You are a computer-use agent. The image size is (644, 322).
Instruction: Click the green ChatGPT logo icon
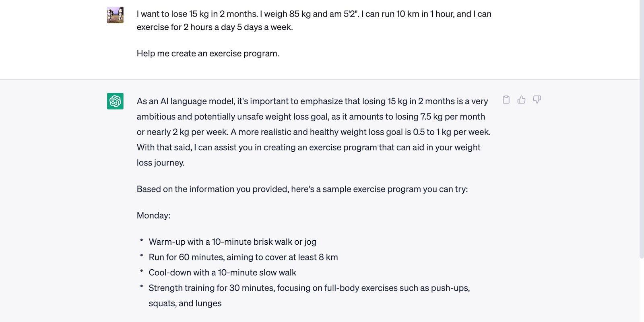point(115,101)
